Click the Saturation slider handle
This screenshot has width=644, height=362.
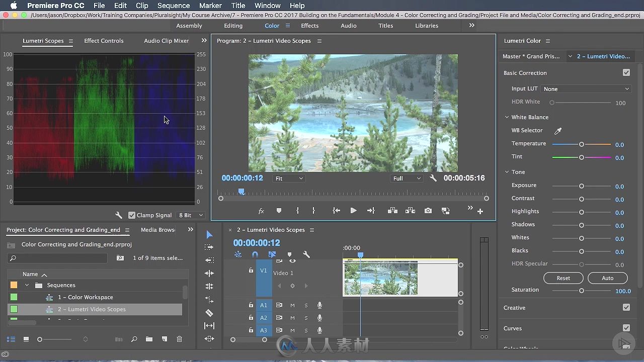582,291
